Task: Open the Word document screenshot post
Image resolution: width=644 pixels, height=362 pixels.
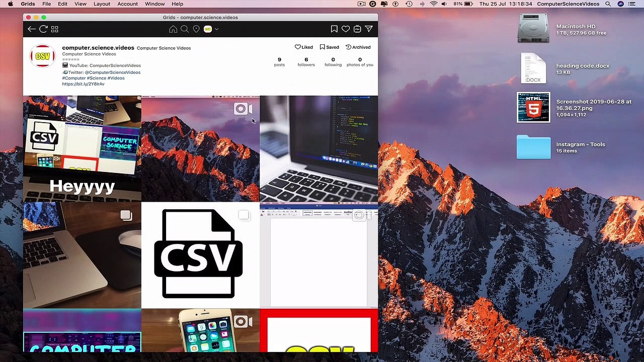Action: pos(319,255)
